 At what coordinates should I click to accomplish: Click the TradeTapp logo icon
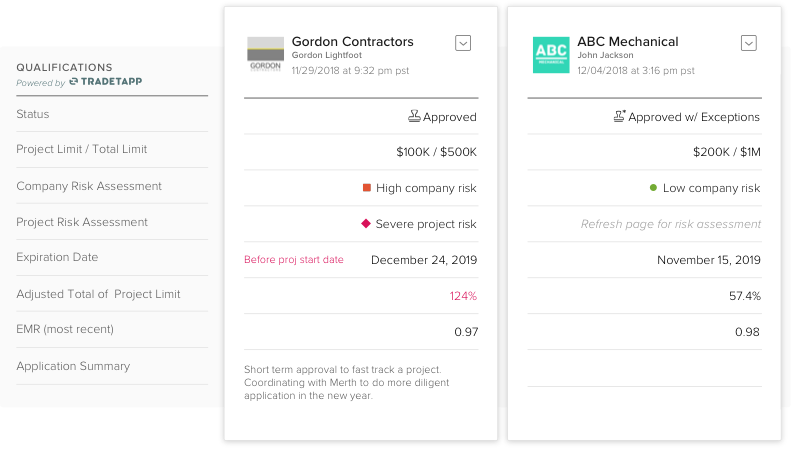[74, 83]
